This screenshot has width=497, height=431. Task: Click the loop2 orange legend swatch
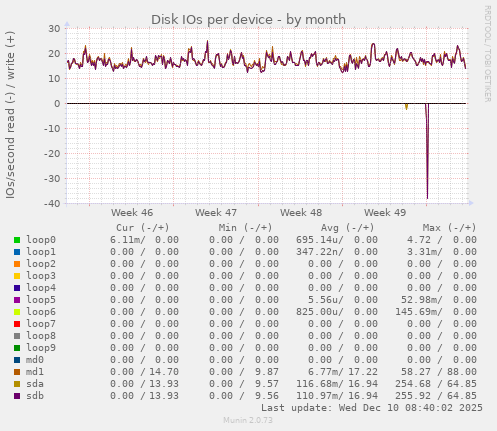click(x=17, y=264)
